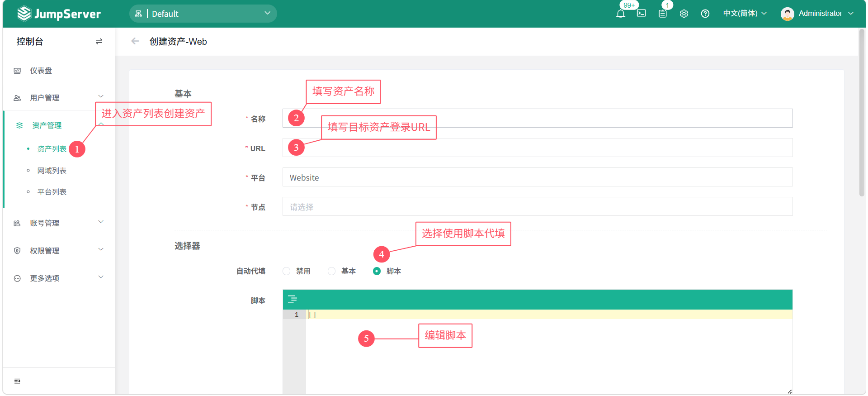The height and width of the screenshot is (396, 868).
Task: Open 仪表盘 from the sidebar
Action: [x=41, y=71]
